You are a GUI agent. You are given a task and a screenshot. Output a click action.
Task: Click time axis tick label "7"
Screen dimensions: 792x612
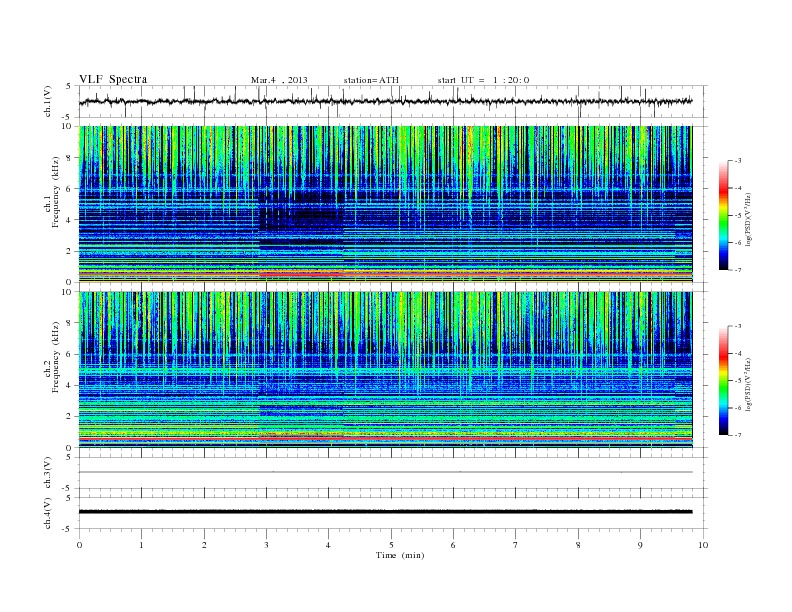click(x=516, y=545)
